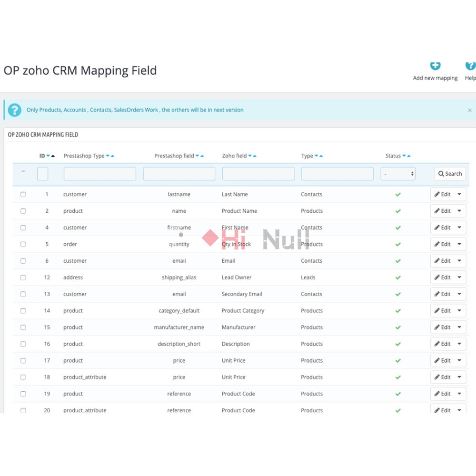This screenshot has width=476, height=476.
Task: Tick the checkbox for row ID 4
Action: tap(23, 228)
